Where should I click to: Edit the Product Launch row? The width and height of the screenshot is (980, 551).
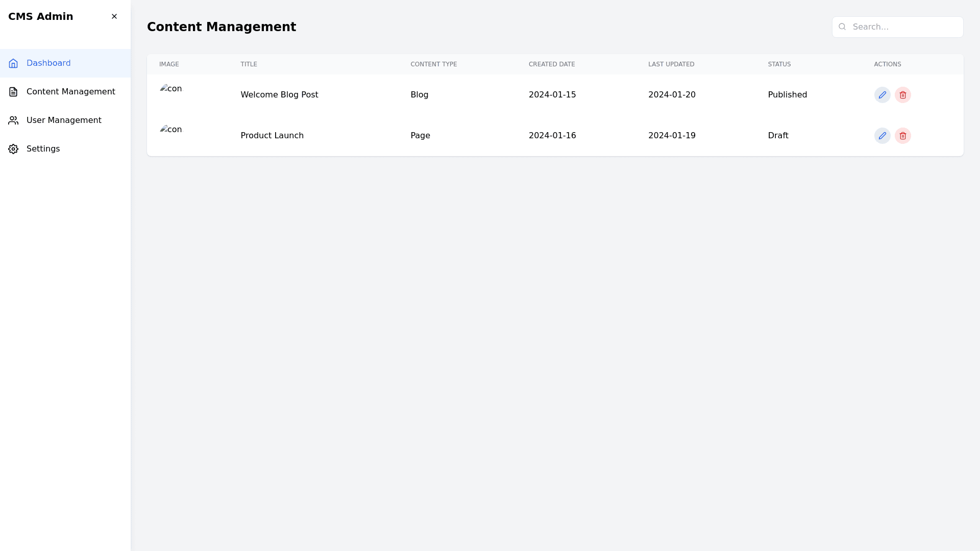point(882,136)
